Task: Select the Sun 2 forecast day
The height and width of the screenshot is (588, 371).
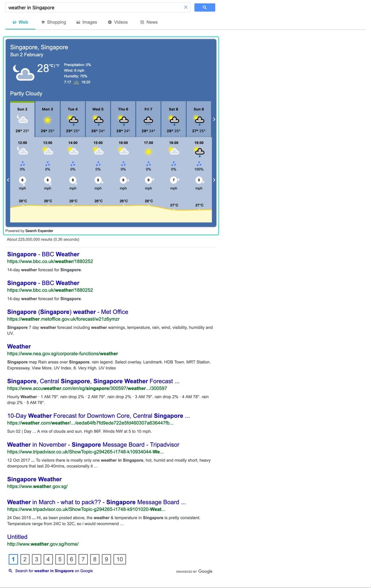Action: click(x=22, y=119)
